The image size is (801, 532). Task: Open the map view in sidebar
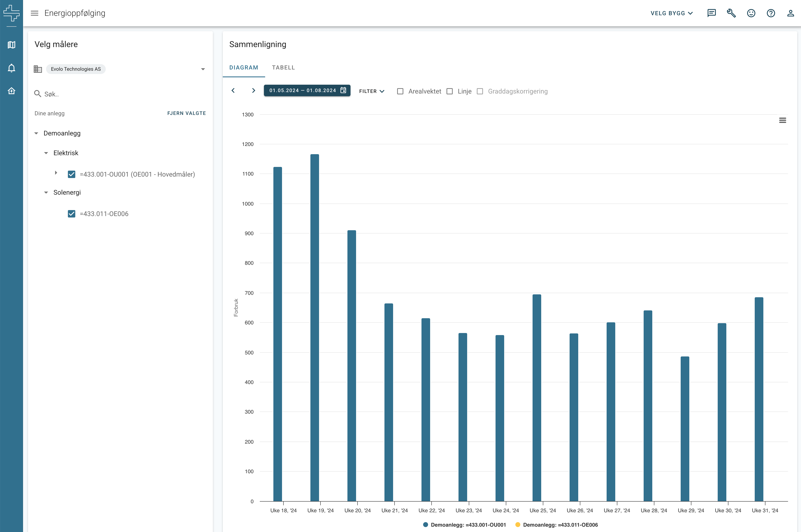[12, 45]
